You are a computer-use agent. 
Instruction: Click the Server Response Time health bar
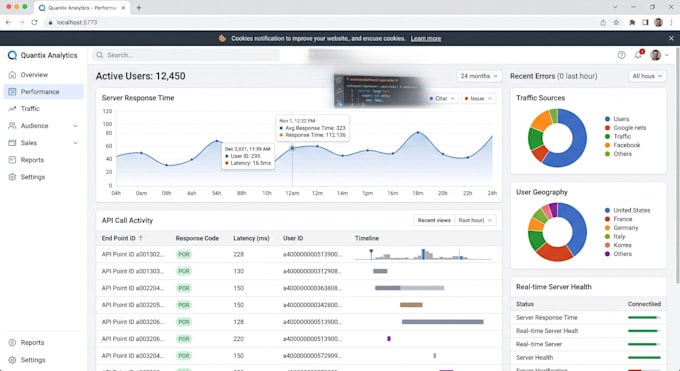tap(644, 318)
